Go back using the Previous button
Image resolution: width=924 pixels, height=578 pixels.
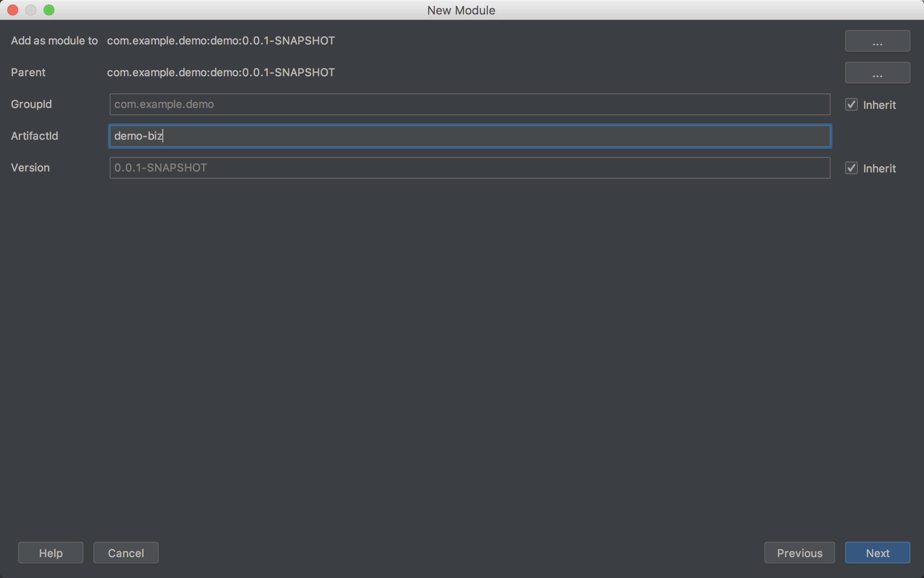799,553
